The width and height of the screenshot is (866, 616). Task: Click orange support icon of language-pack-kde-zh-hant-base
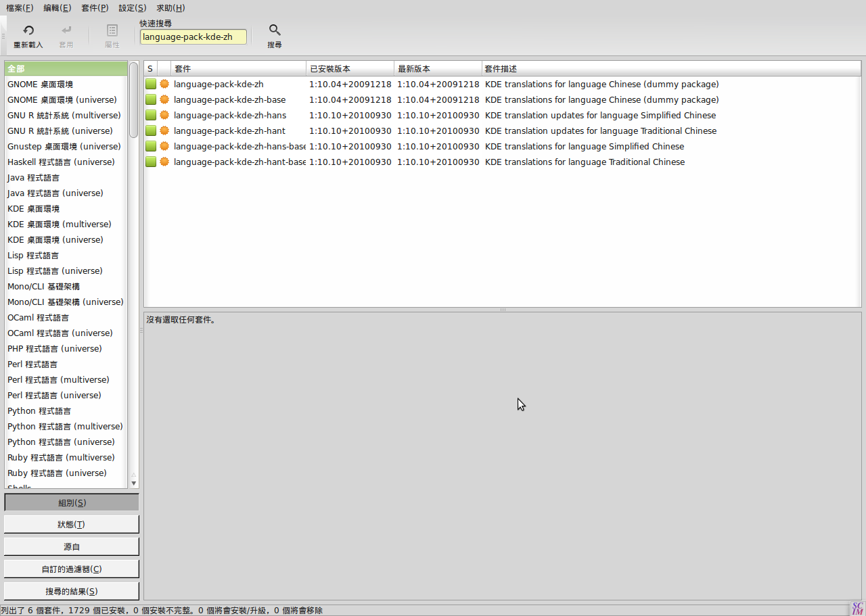click(x=164, y=162)
